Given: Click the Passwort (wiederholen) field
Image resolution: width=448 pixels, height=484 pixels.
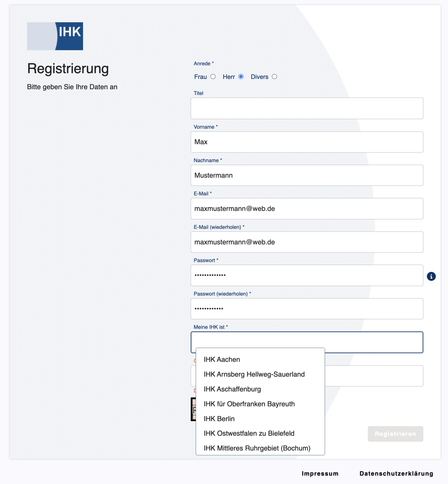Looking at the screenshot, I should point(307,309).
